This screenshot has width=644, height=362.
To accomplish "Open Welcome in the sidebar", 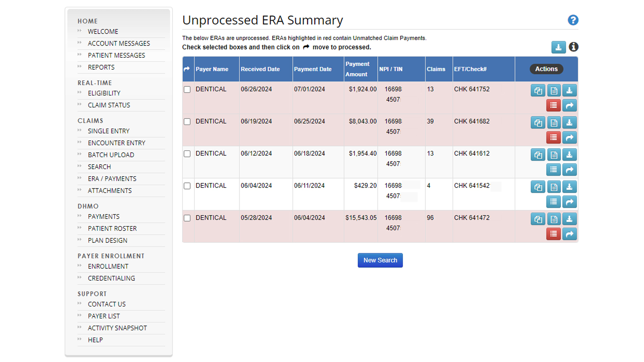I will 103,31.
